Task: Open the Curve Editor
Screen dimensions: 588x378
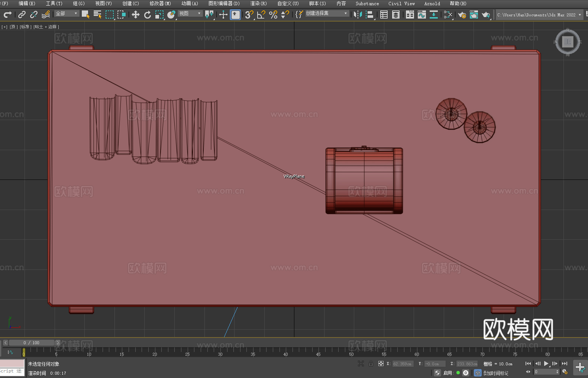Action: (422, 14)
